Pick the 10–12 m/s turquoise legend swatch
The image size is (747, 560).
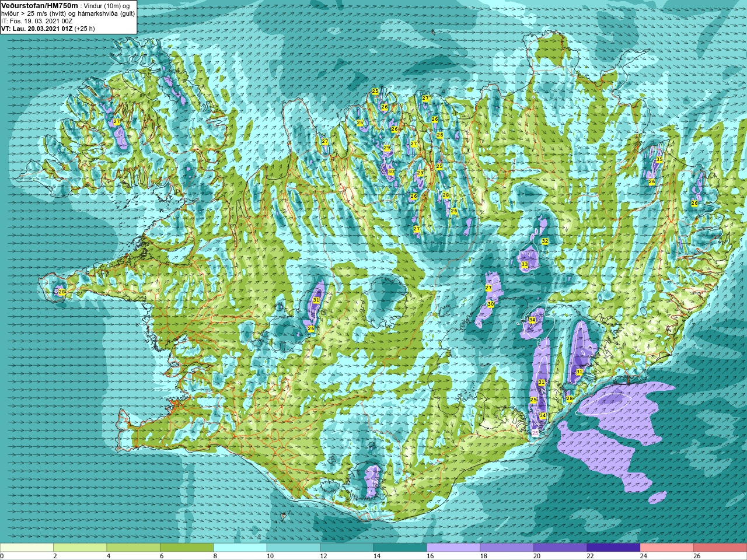point(294,548)
